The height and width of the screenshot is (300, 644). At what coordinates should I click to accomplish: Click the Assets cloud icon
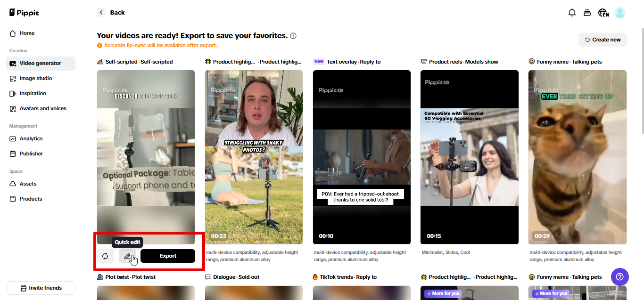tap(13, 184)
